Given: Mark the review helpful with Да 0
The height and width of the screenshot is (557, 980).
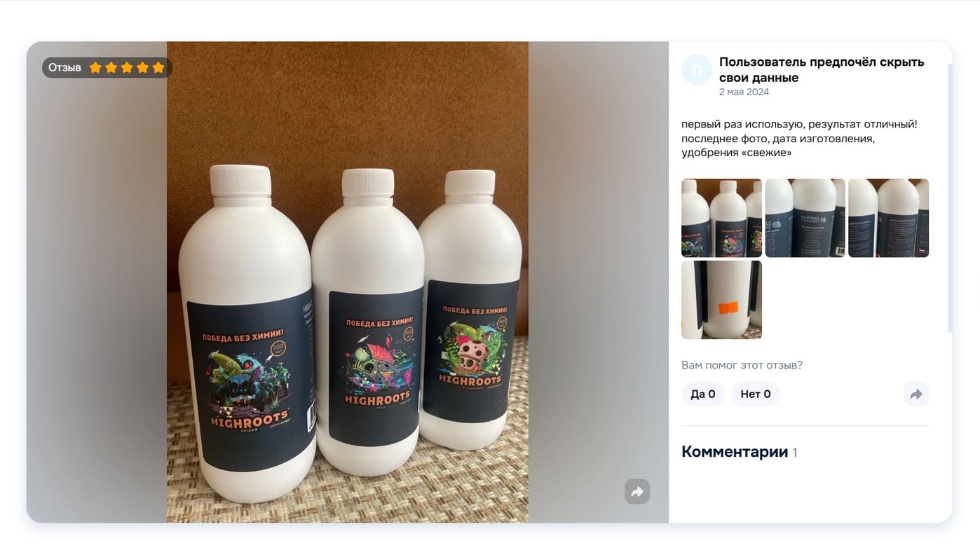Looking at the screenshot, I should pyautogui.click(x=703, y=394).
